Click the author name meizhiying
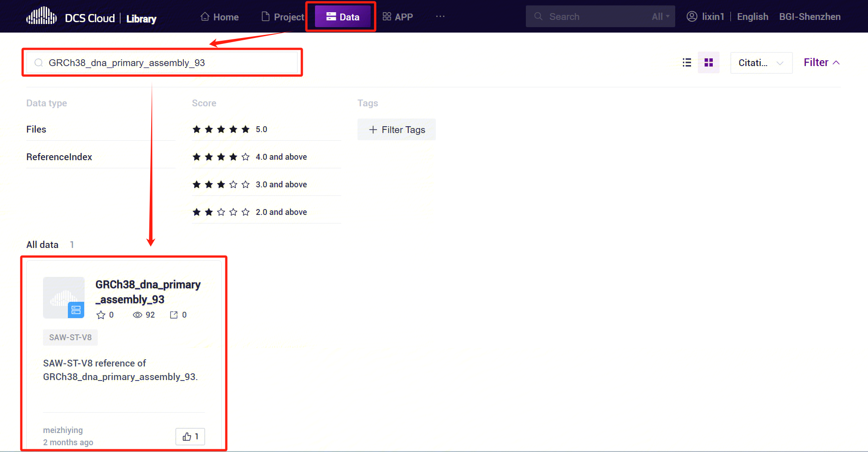 click(x=63, y=430)
